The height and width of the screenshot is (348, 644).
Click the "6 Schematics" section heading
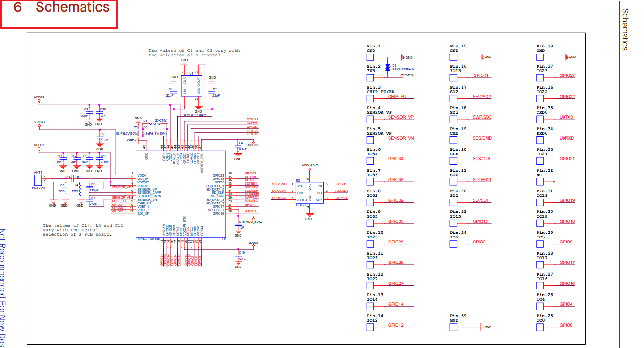[x=61, y=8]
